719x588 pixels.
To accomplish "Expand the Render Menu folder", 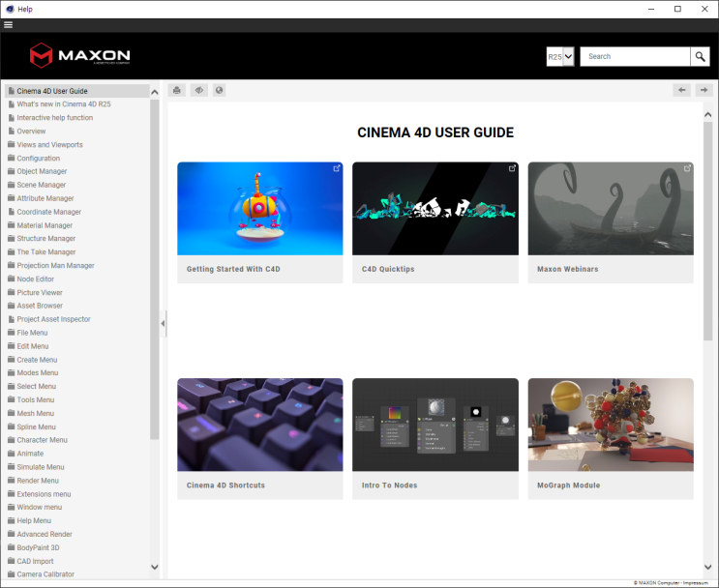I will [11, 481].
